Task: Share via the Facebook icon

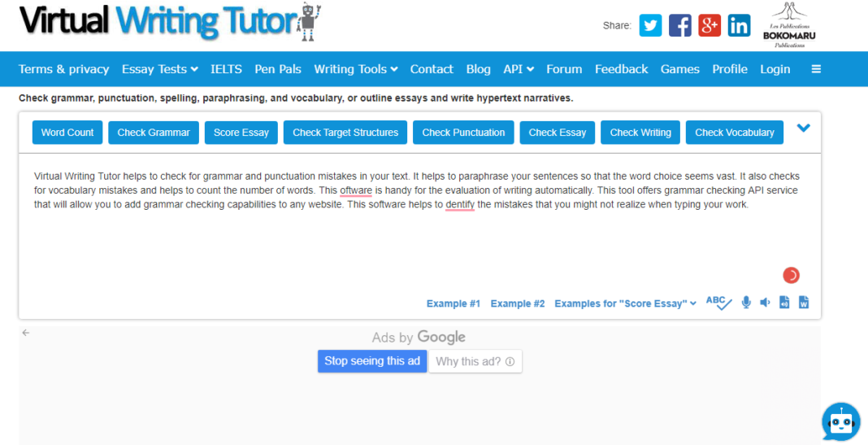Action: pyautogui.click(x=679, y=25)
